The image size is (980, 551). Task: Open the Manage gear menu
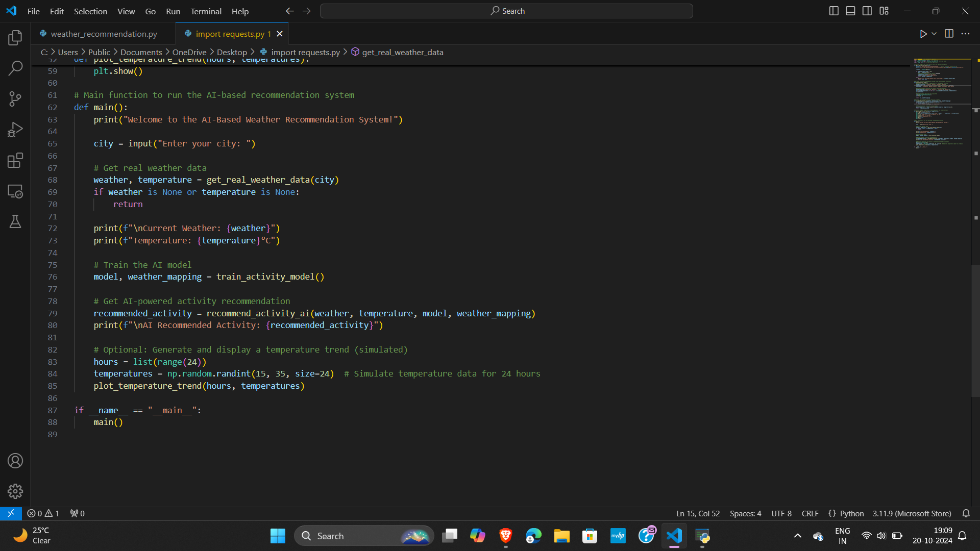click(15, 491)
